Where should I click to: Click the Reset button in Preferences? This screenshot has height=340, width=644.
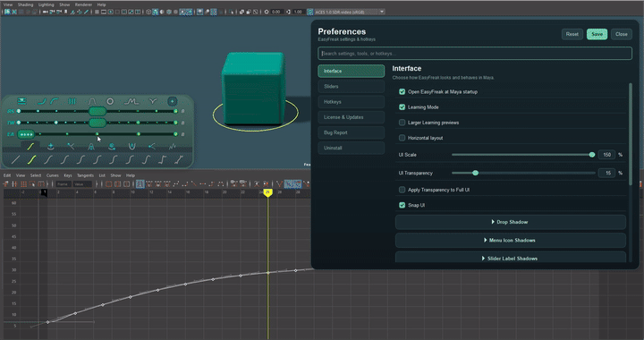572,34
